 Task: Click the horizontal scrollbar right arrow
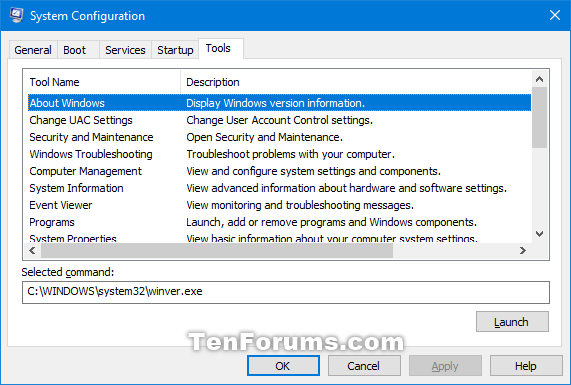pos(523,250)
